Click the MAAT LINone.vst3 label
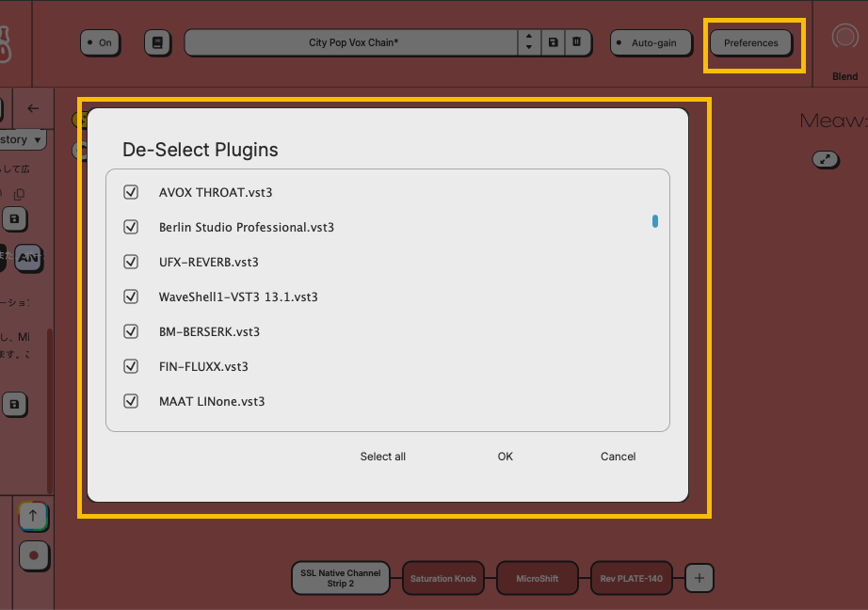Screen dimensions: 868x610 [212, 401]
